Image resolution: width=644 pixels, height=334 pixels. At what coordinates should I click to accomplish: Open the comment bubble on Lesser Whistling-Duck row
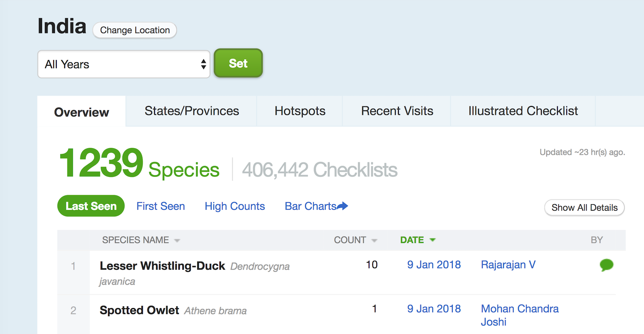coord(607,265)
